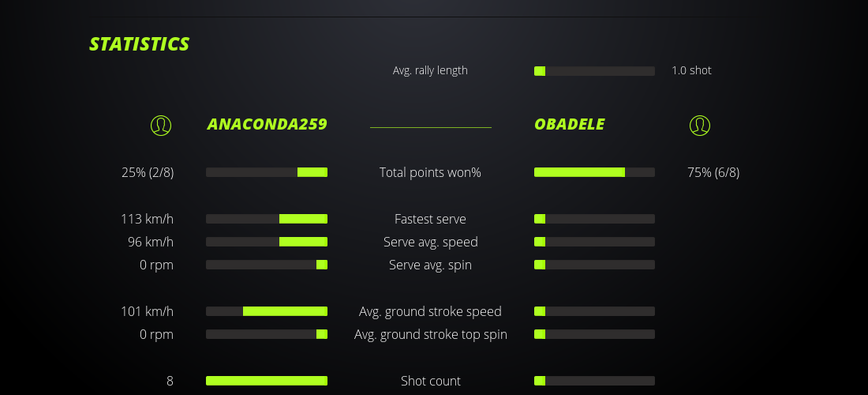Select the ANACONDA259 player name
868x395 pixels.
(267, 125)
